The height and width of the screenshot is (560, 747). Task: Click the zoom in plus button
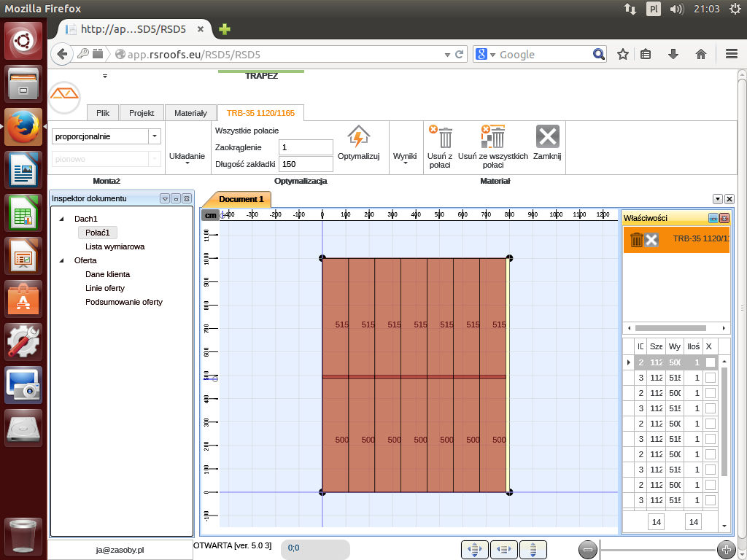click(x=725, y=550)
